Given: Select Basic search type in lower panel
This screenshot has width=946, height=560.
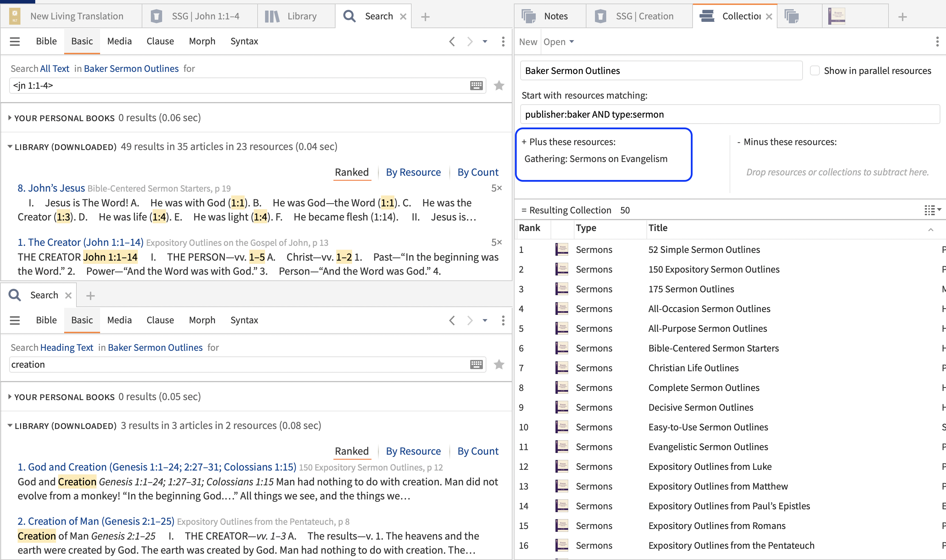Looking at the screenshot, I should coord(82,320).
